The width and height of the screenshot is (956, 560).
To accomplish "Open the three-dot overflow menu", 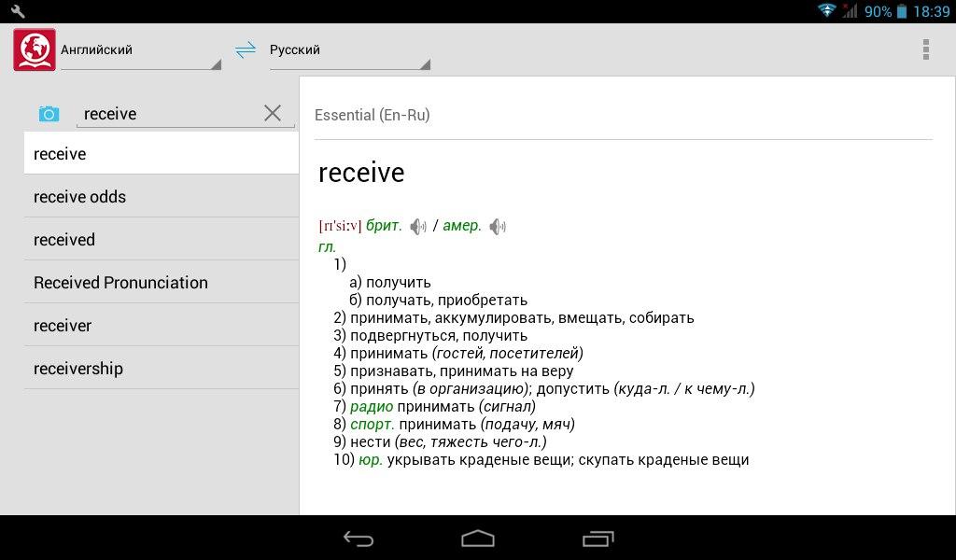I will click(x=925, y=49).
